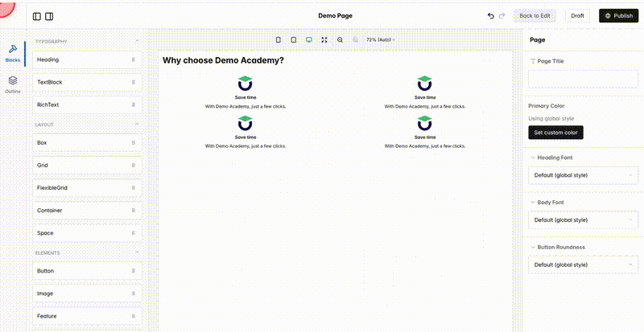Click the FlexibleGrid drag handle icon

pyautogui.click(x=133, y=188)
